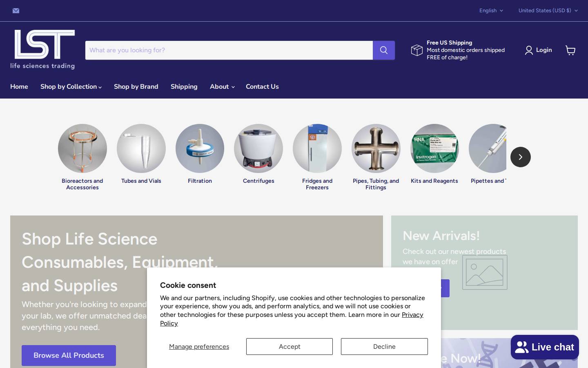
Task: Open Bioreactors and Accessories image
Action: [82, 148]
